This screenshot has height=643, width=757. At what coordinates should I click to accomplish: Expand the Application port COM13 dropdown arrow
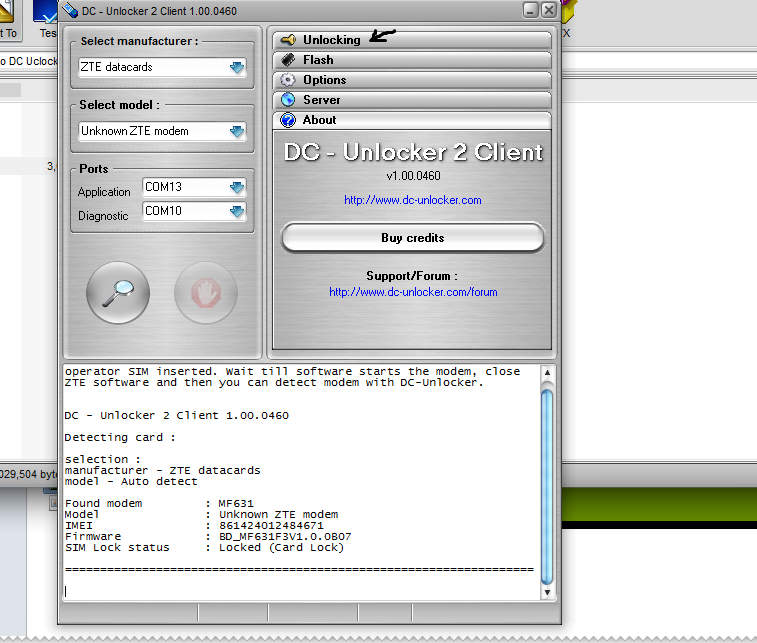pyautogui.click(x=237, y=187)
